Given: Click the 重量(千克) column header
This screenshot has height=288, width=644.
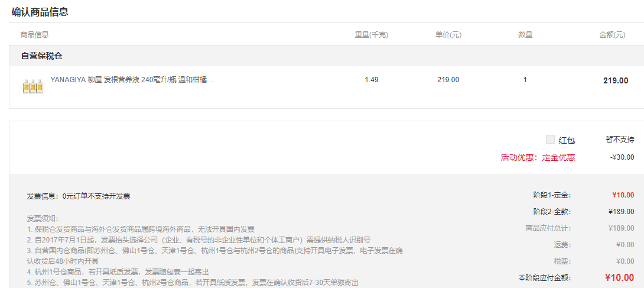Looking at the screenshot, I should tap(371, 35).
